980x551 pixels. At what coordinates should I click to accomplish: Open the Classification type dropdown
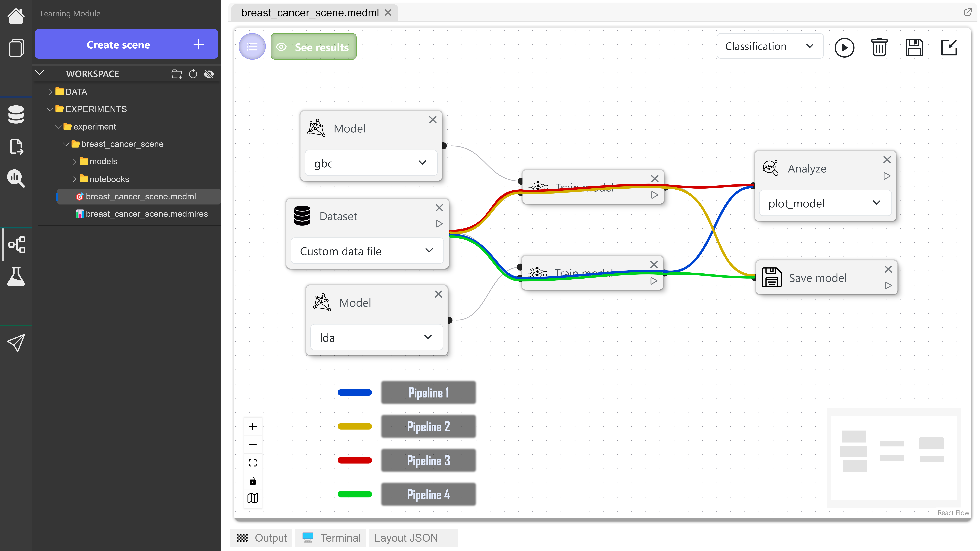770,46
